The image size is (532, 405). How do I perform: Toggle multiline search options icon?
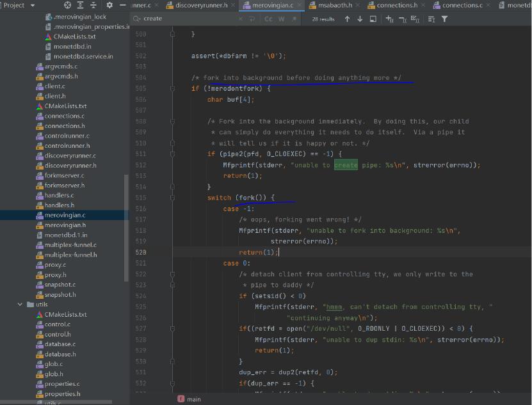(431, 19)
